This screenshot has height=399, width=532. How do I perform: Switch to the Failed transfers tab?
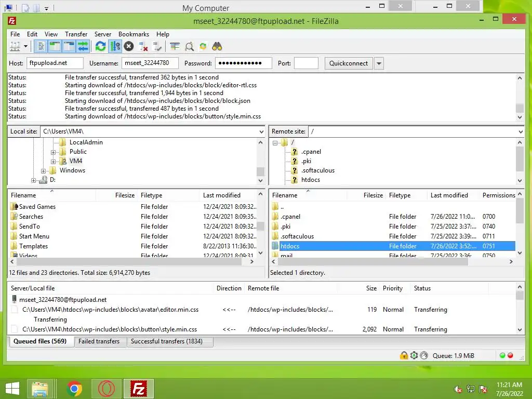tap(99, 341)
